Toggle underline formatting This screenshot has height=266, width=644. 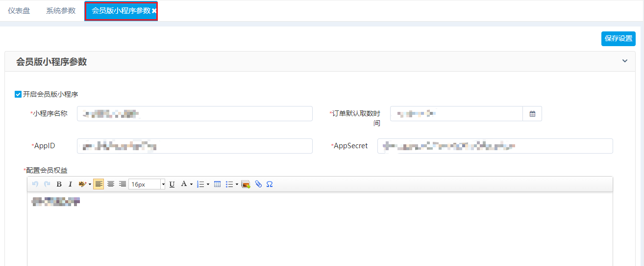coord(172,184)
